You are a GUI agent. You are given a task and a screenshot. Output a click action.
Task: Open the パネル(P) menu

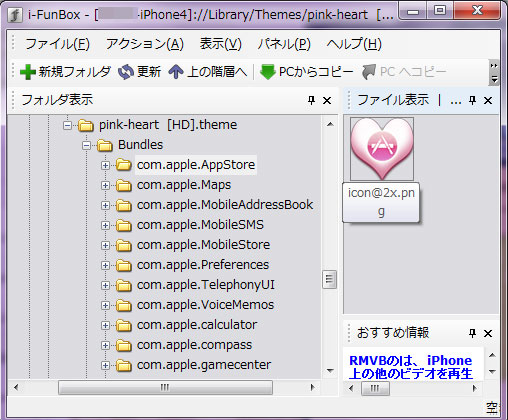pos(284,44)
